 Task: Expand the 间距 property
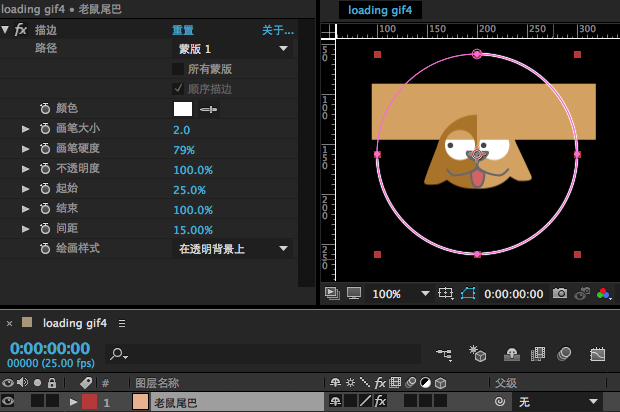(x=25, y=229)
